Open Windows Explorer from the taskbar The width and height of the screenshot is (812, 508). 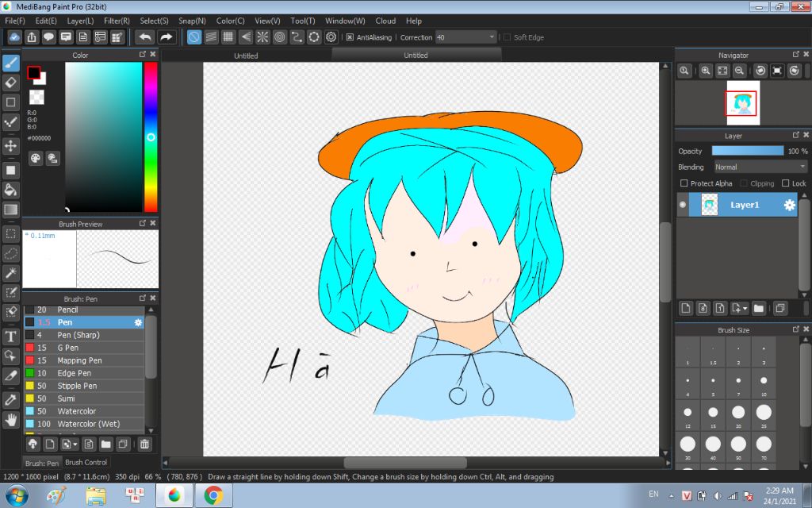[x=96, y=496]
